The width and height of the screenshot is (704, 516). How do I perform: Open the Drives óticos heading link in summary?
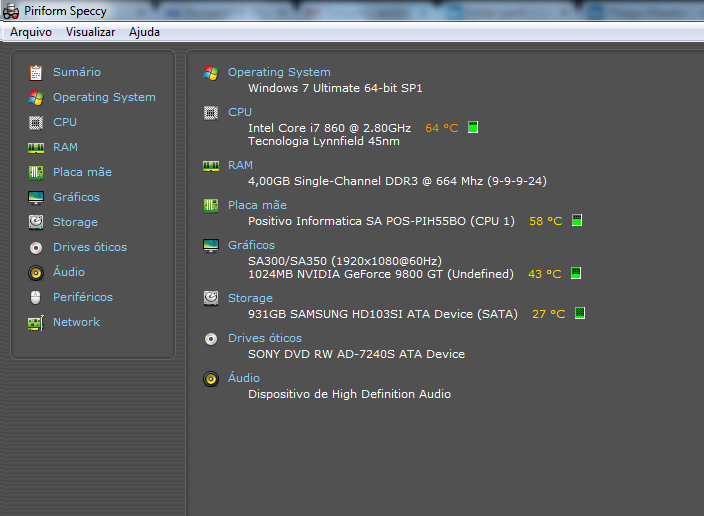tap(265, 338)
